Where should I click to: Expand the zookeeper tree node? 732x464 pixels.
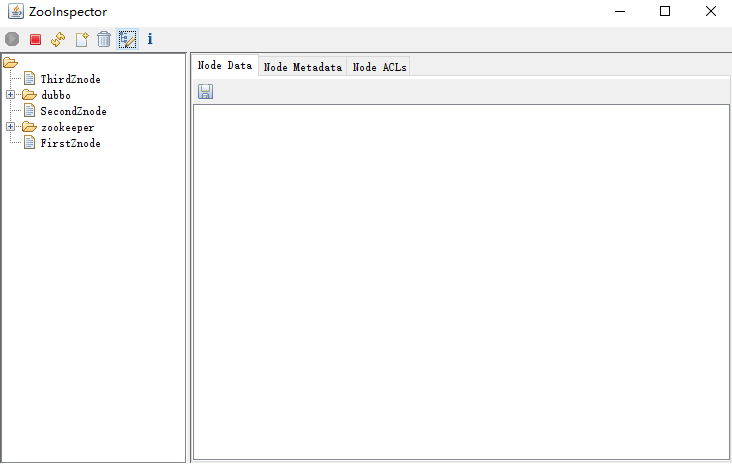click(x=10, y=127)
